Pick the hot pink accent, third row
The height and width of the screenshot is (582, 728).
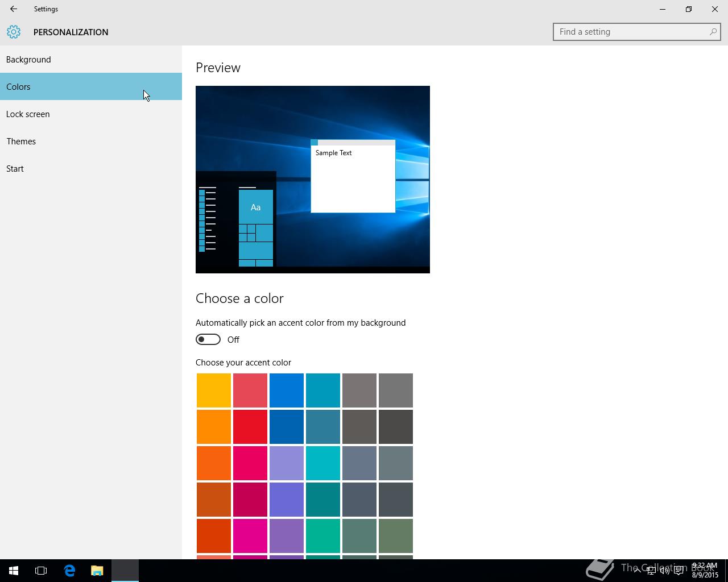[250, 463]
